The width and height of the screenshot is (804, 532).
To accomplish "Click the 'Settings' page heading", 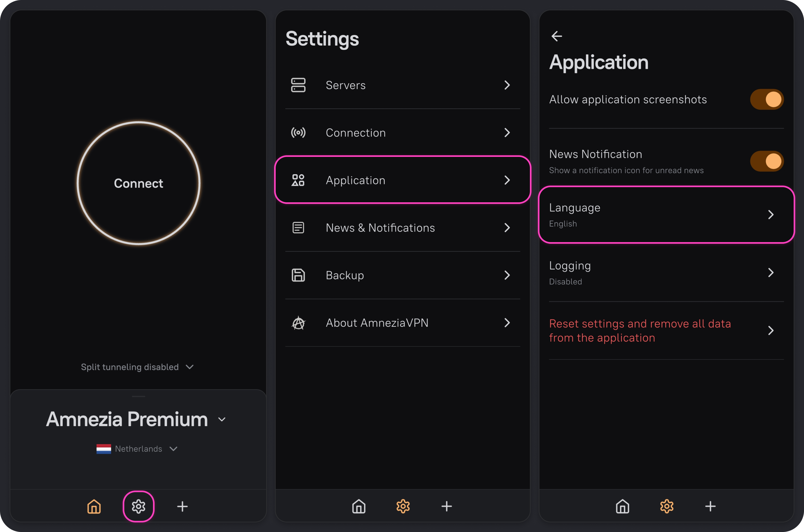I will (x=322, y=39).
